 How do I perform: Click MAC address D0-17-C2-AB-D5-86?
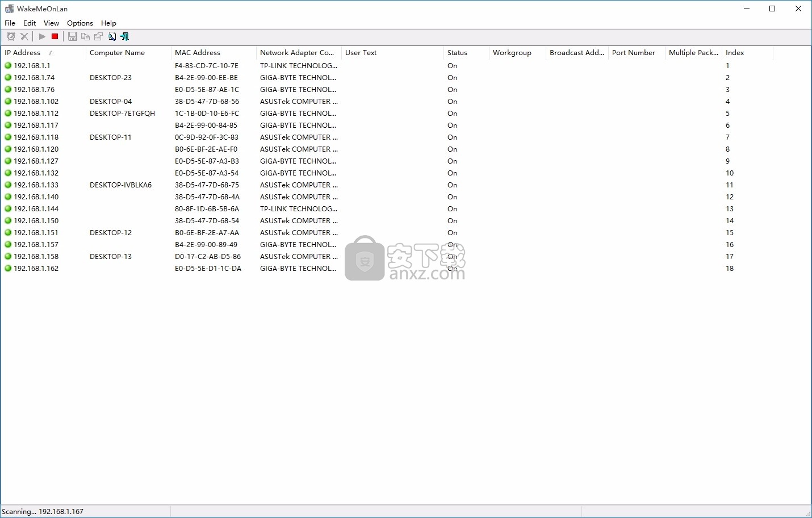point(208,256)
